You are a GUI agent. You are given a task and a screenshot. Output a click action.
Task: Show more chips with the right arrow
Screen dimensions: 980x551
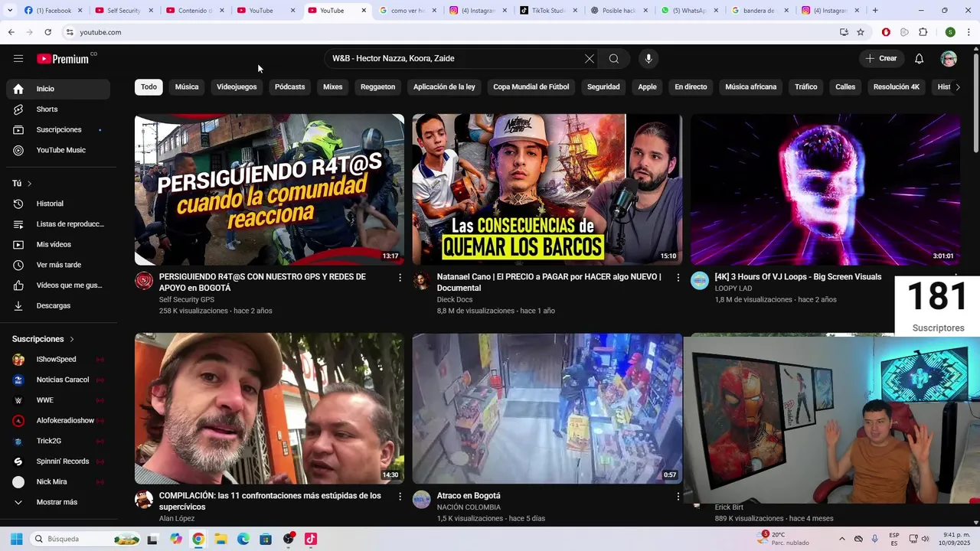pyautogui.click(x=957, y=87)
